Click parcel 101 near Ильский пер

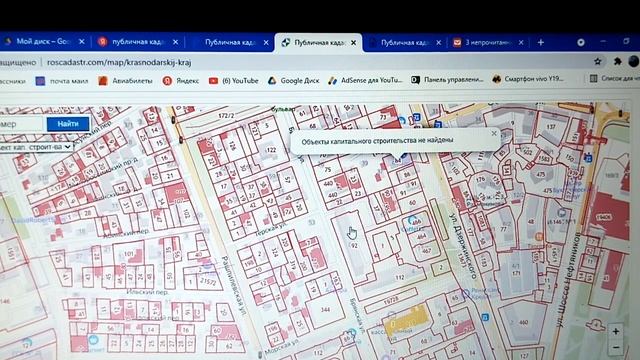129,253
